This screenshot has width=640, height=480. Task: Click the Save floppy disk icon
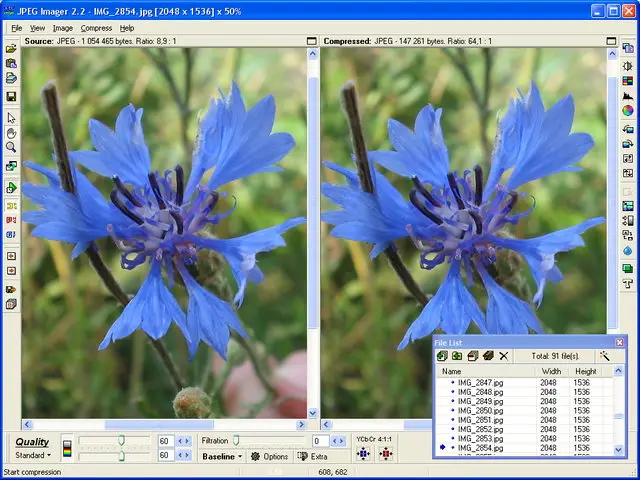tap(11, 96)
